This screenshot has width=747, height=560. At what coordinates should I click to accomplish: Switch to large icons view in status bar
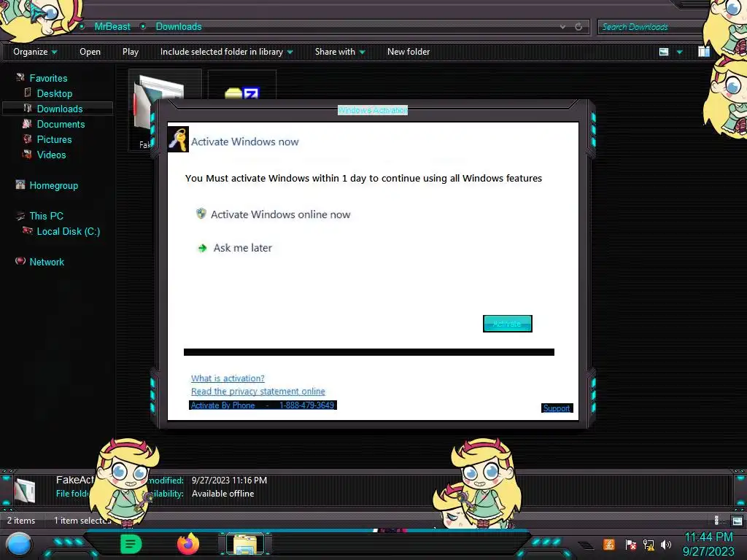coord(737,521)
